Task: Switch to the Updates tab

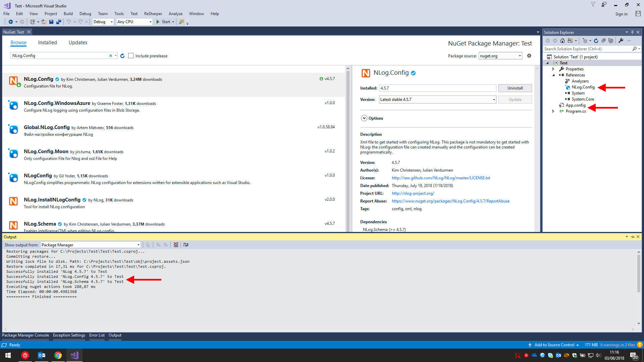Action: coord(78,43)
